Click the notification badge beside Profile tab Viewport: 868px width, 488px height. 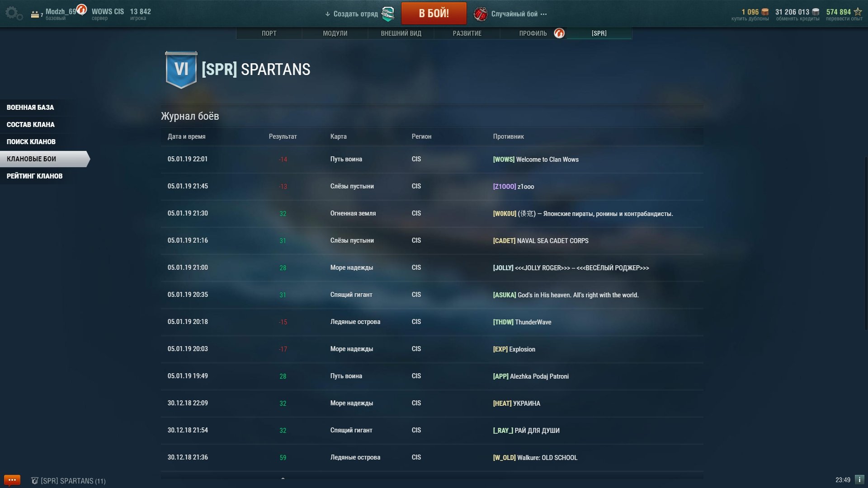(559, 33)
